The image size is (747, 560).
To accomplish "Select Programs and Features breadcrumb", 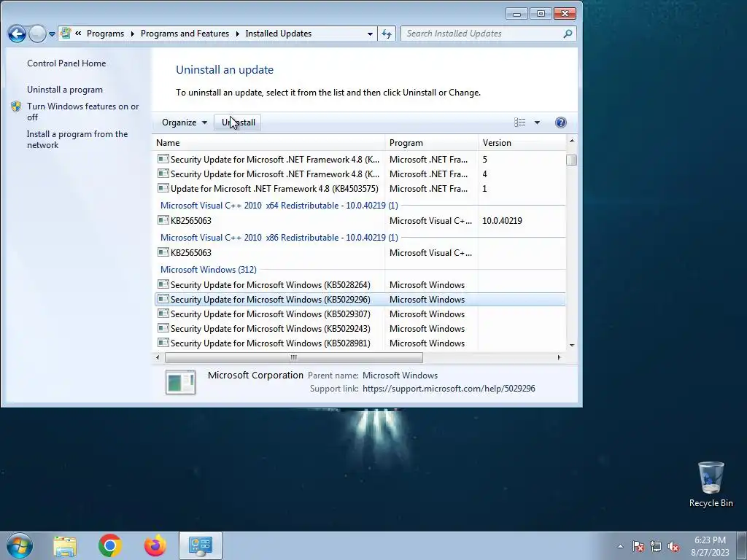I will (x=185, y=34).
